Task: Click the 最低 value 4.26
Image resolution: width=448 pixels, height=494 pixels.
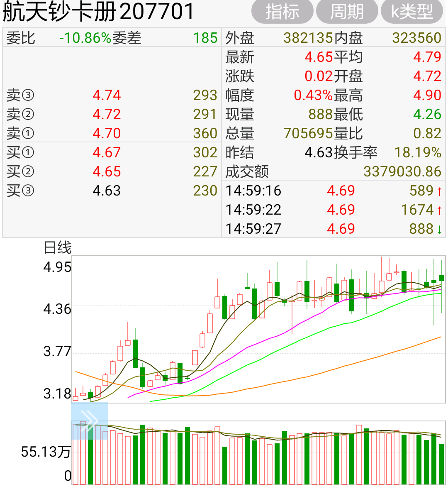Action: [x=427, y=114]
